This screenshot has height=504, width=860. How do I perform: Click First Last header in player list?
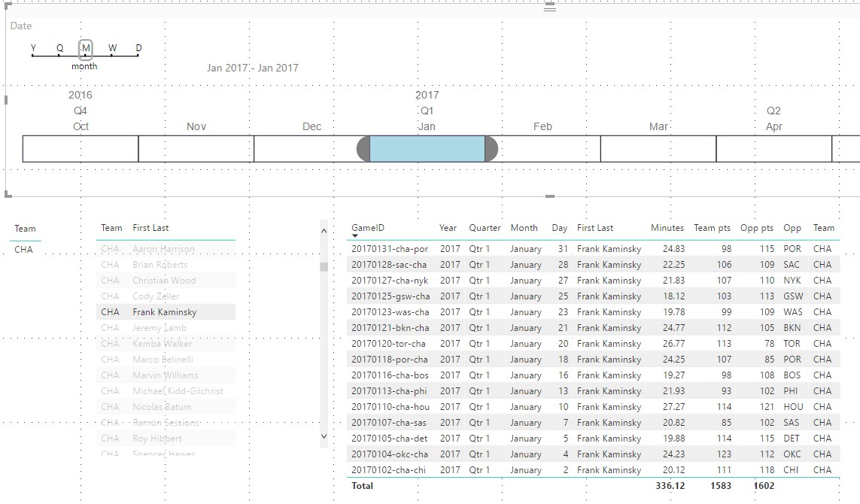150,228
